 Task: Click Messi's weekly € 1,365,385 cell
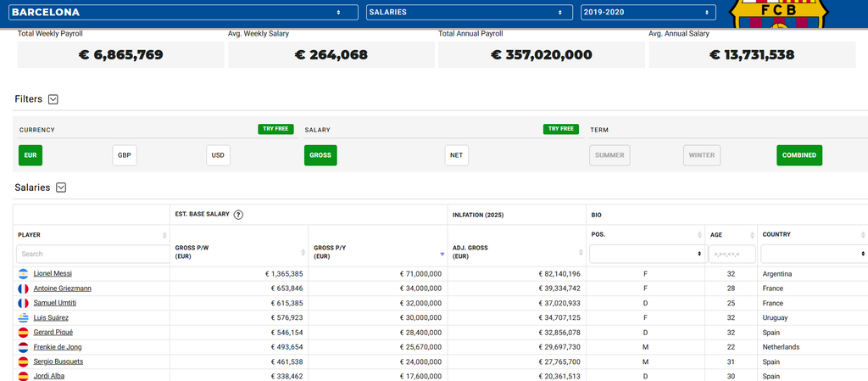[238, 274]
